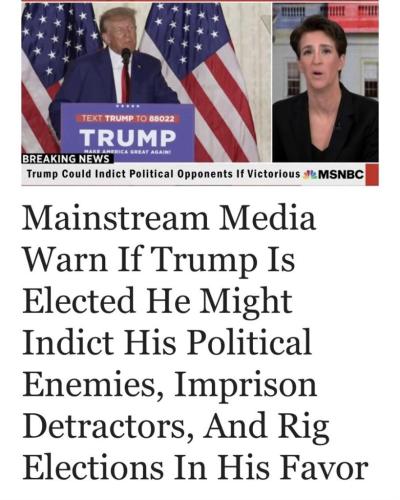Image resolution: width=400 pixels, height=500 pixels.
Task: Click the headline line Indict His Political
Action: click(x=167, y=342)
